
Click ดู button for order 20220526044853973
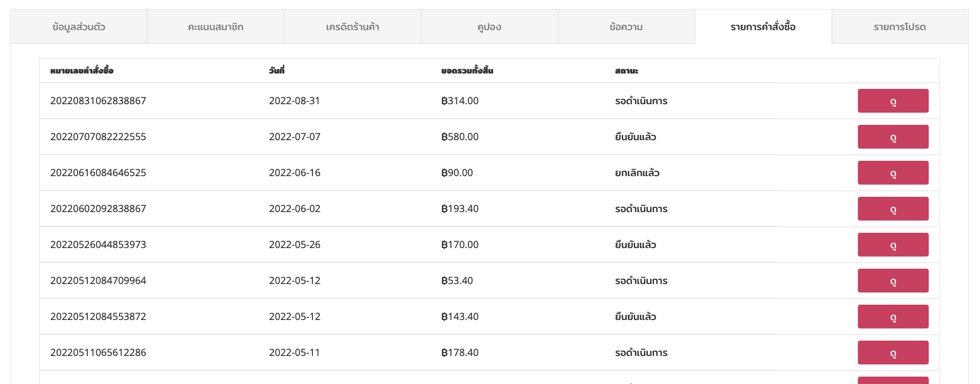coord(893,244)
